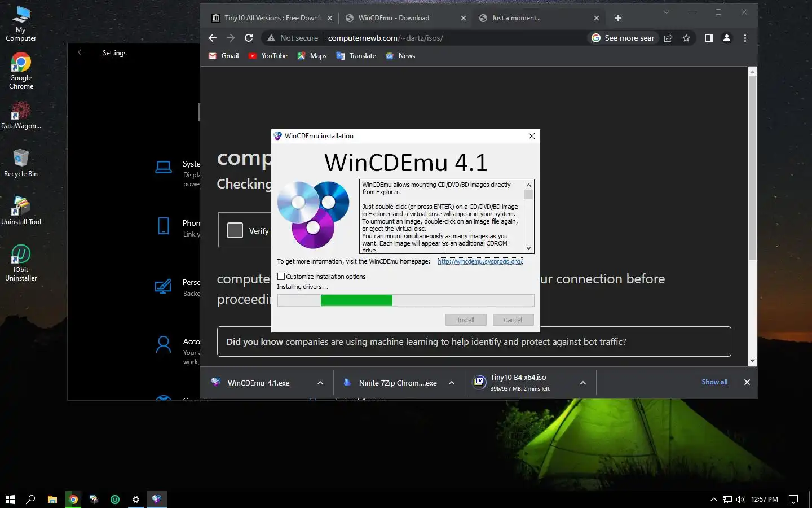This screenshot has height=508, width=812.
Task: Tick Customize installation options checkbox
Action: pyautogui.click(x=281, y=277)
